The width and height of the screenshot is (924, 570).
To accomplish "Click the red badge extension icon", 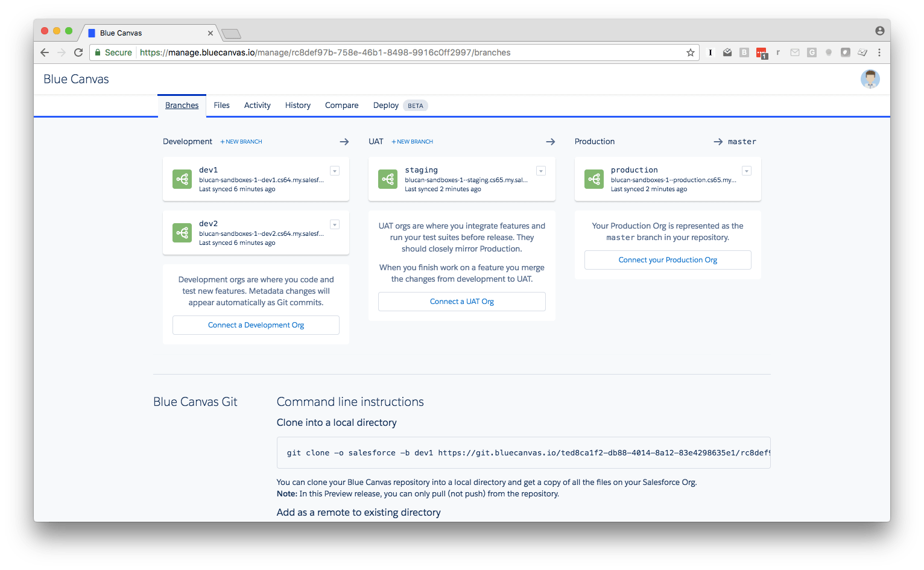I will (762, 53).
